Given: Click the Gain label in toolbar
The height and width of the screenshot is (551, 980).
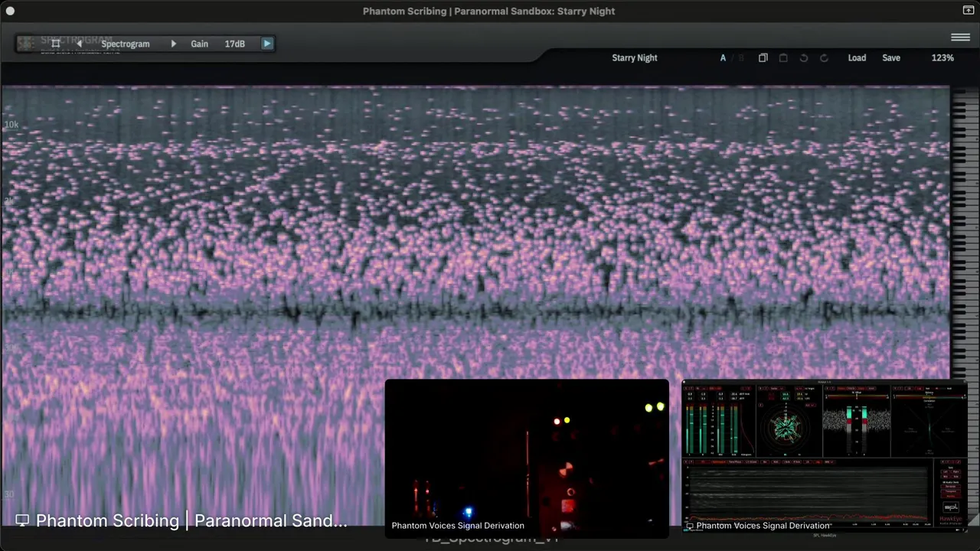Looking at the screenshot, I should pos(199,44).
